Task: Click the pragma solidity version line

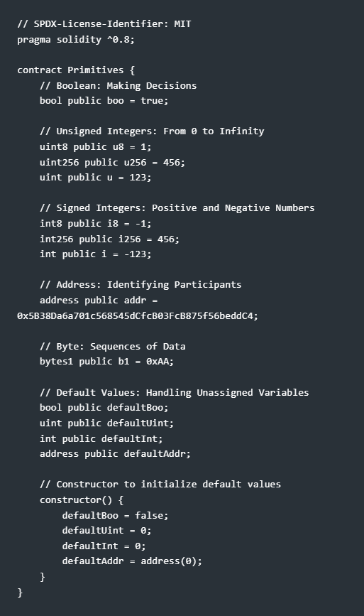Action: [x=76, y=39]
